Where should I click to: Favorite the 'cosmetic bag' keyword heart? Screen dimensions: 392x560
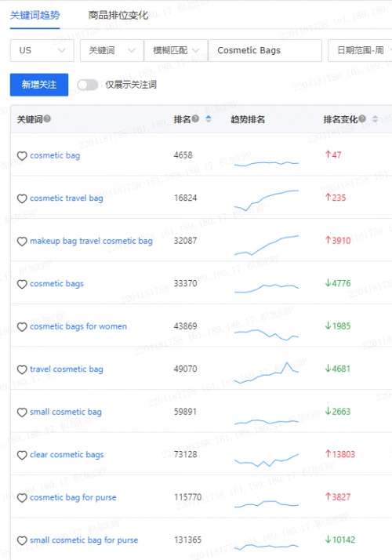coord(22,156)
